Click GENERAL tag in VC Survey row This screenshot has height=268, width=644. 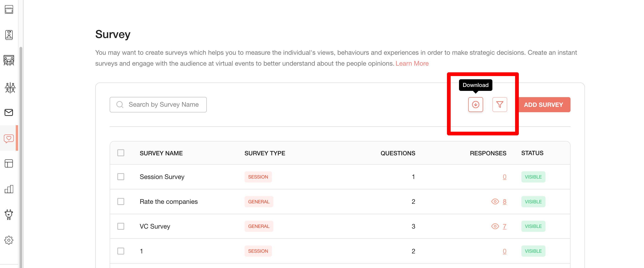(x=259, y=226)
